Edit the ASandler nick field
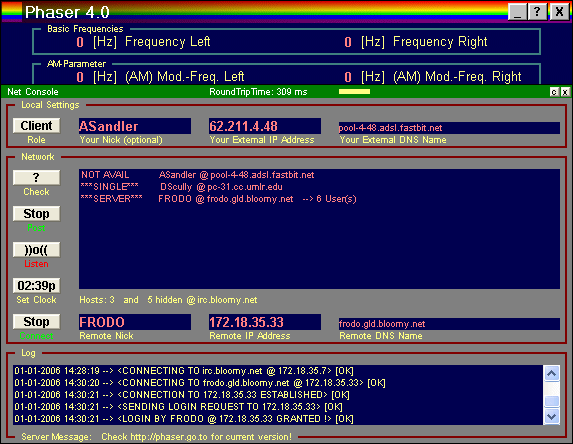Image resolution: width=573 pixels, height=444 pixels. [135, 126]
